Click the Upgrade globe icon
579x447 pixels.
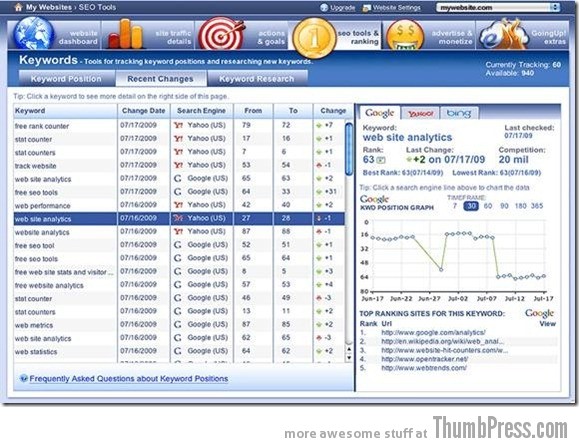point(324,7)
